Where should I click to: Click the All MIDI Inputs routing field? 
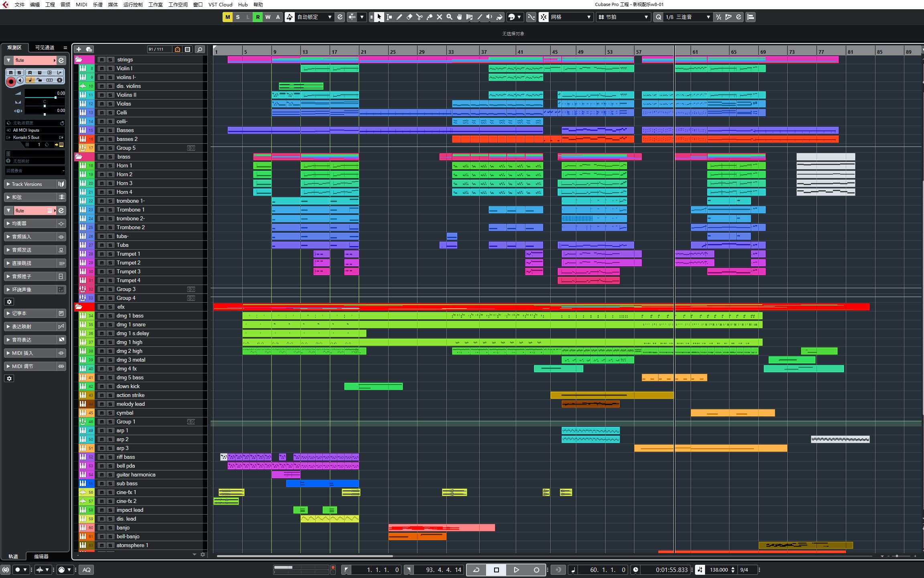coord(35,130)
